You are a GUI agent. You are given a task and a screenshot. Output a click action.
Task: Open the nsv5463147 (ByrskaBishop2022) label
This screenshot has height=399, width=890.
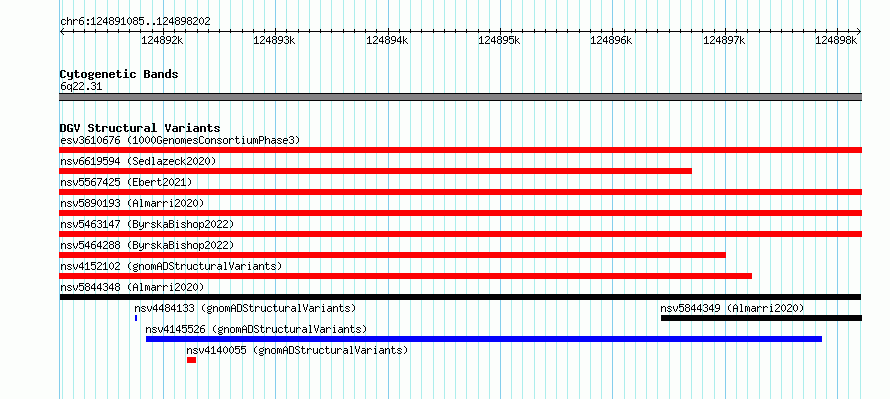pos(146,224)
